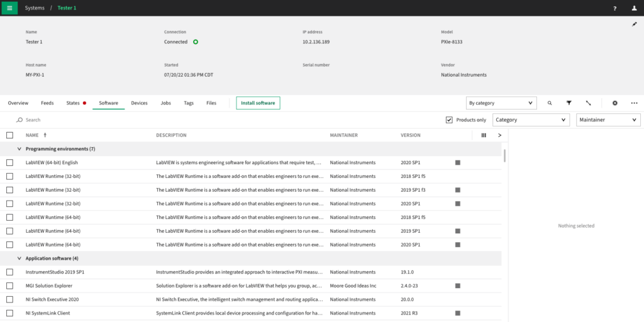This screenshot has width=644, height=322.
Task: Select the InstrumentStudio 2019 SP1 checkbox
Action: click(10, 272)
